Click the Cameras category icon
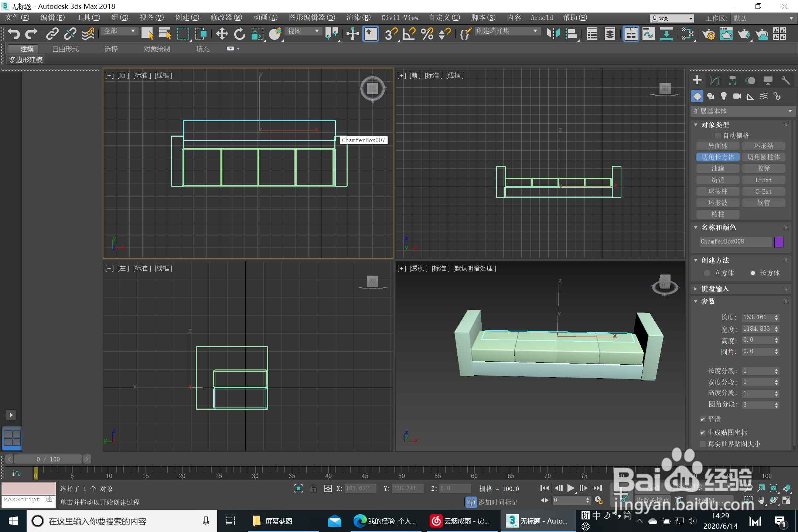798x532 pixels. click(x=737, y=96)
